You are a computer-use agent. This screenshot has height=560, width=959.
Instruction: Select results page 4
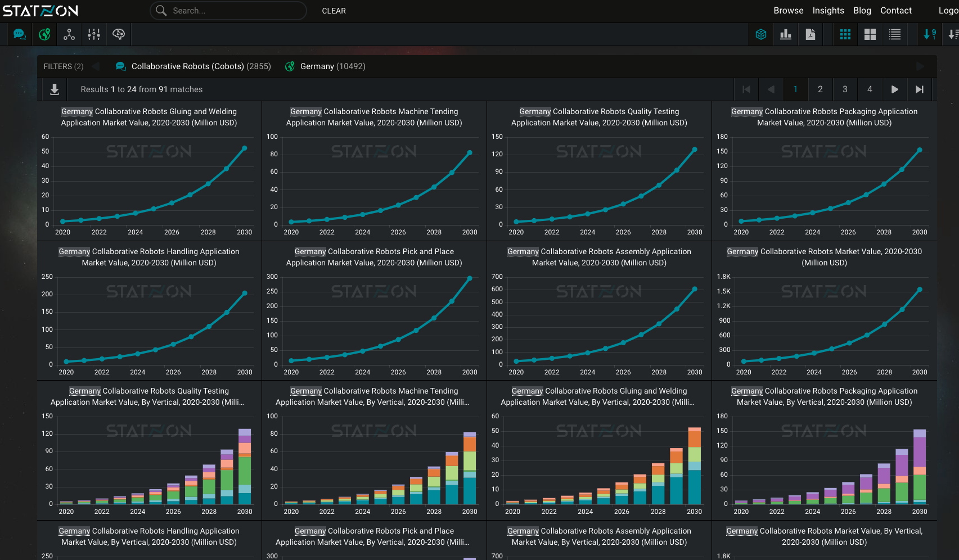pyautogui.click(x=870, y=89)
